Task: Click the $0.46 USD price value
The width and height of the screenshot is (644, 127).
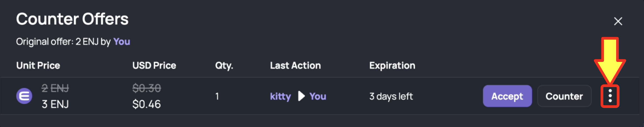Action: coord(146,104)
